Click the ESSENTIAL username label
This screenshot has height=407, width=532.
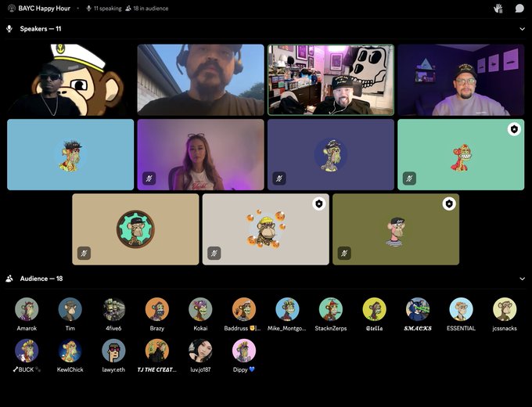coord(461,328)
